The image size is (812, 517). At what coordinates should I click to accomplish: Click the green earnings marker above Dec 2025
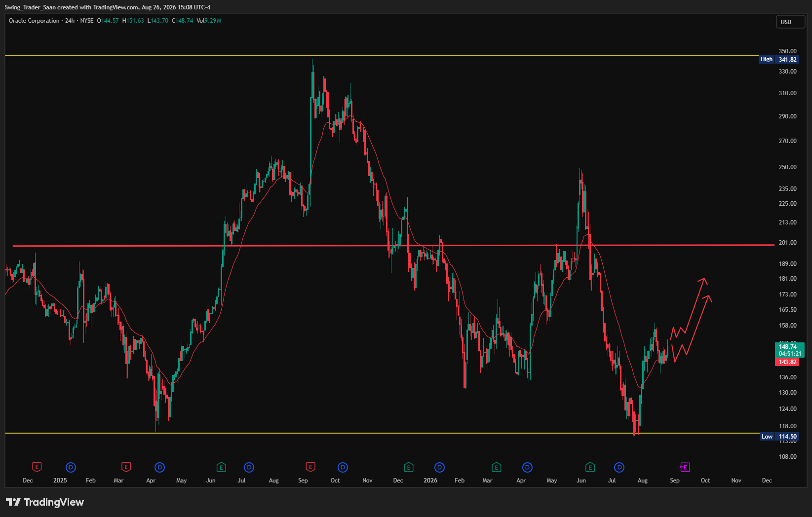408,467
